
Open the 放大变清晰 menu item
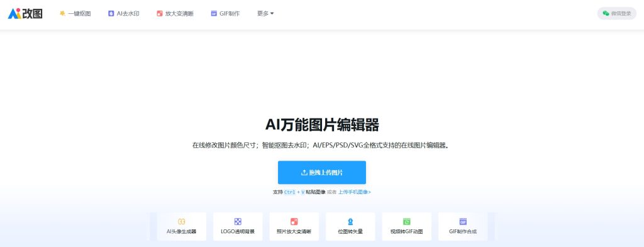tap(175, 14)
